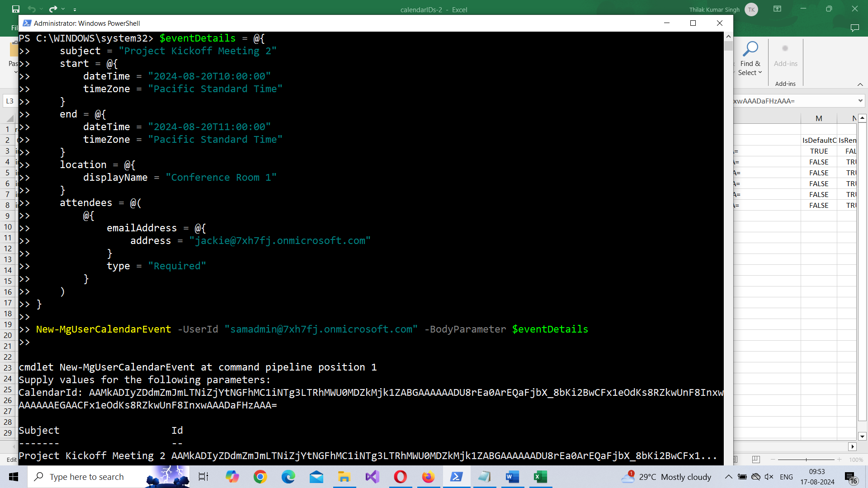868x488 pixels.
Task: Open Visual Studio from the taskbar
Action: (x=373, y=477)
